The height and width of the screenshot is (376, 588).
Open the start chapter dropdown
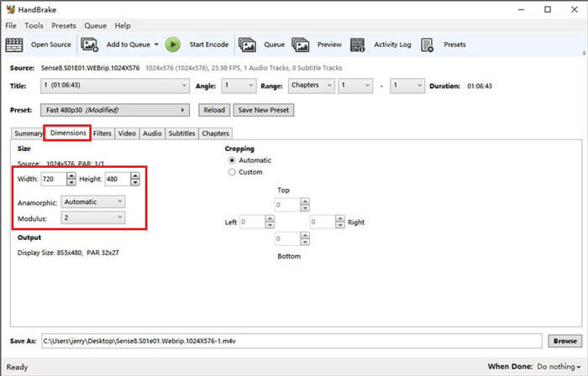(355, 86)
